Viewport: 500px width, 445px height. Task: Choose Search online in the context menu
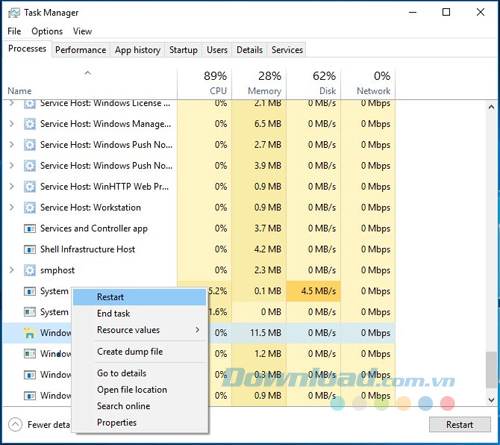(140, 406)
